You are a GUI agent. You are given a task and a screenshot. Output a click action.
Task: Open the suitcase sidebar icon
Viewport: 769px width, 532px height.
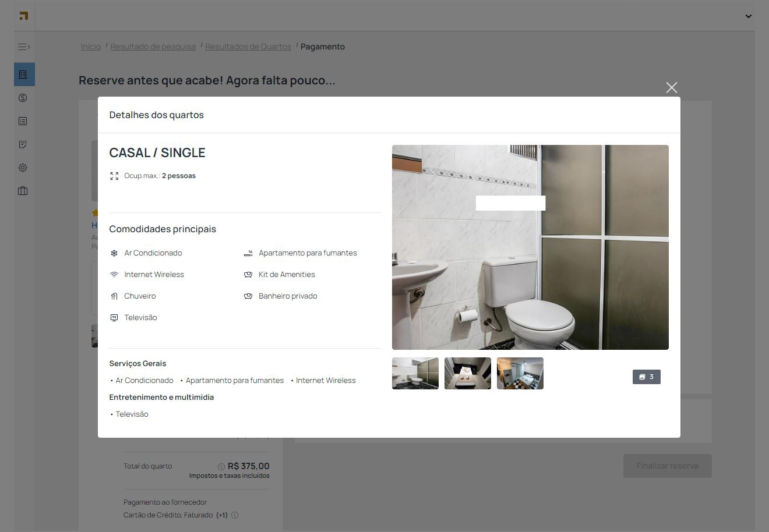[23, 191]
